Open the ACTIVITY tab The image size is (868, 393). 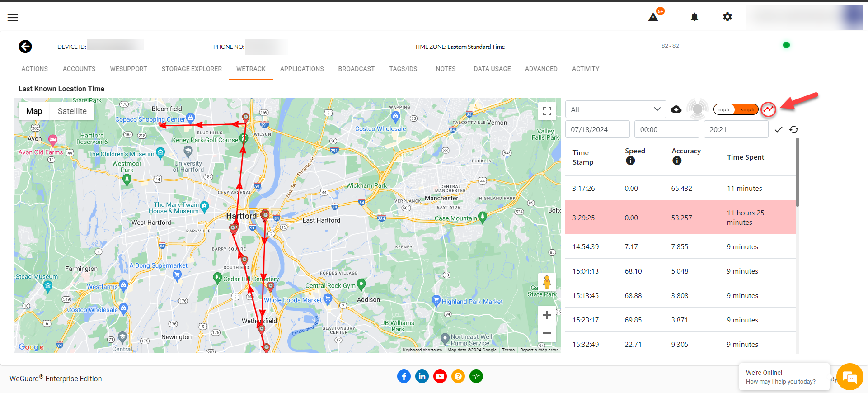586,69
